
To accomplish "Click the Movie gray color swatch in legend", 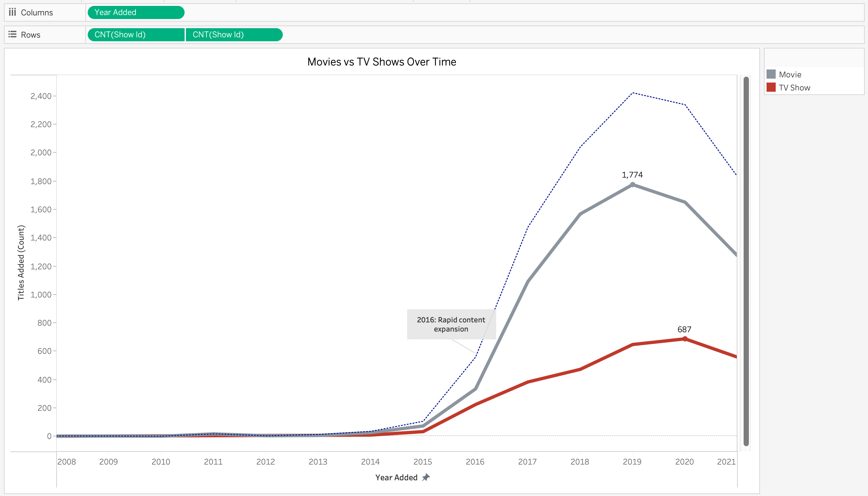I will (771, 74).
